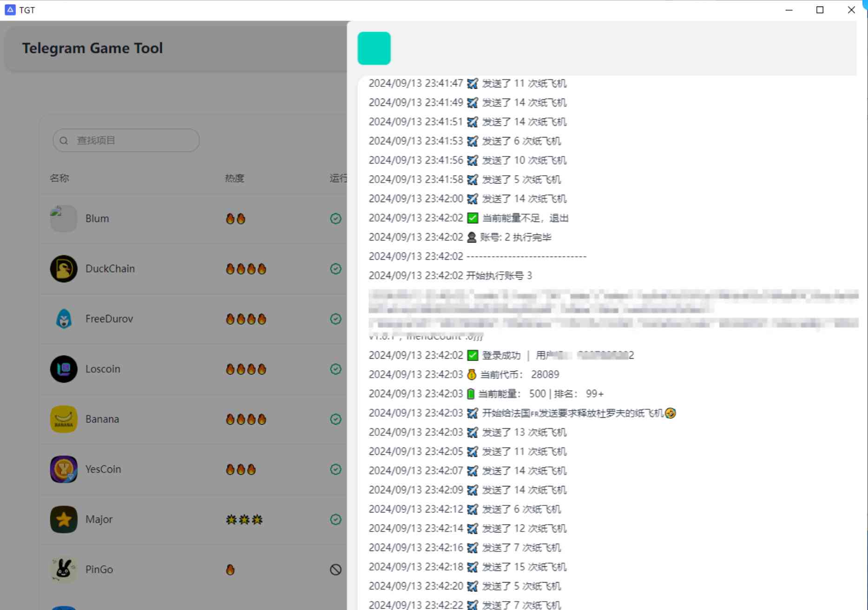This screenshot has height=610, width=868.
Task: Click the Major run status checkmark
Action: (x=335, y=519)
